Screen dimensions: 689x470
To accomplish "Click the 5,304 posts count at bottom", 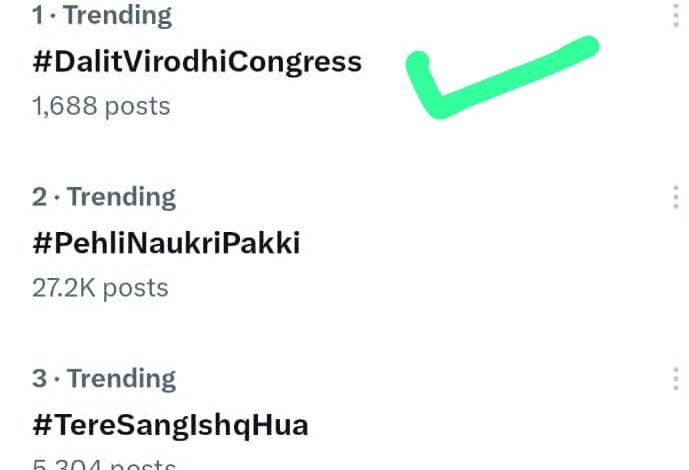I will [104, 464].
